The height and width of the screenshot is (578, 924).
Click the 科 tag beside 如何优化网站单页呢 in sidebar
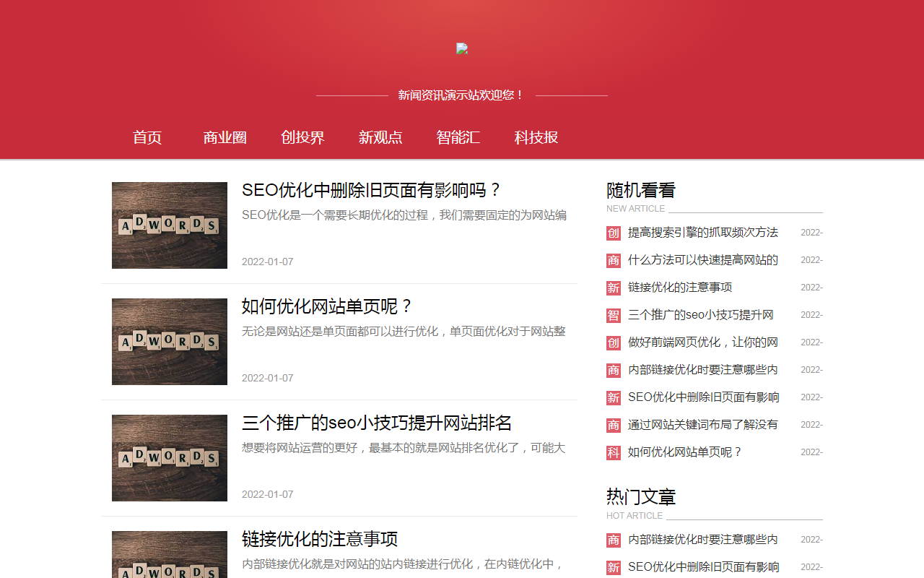614,452
